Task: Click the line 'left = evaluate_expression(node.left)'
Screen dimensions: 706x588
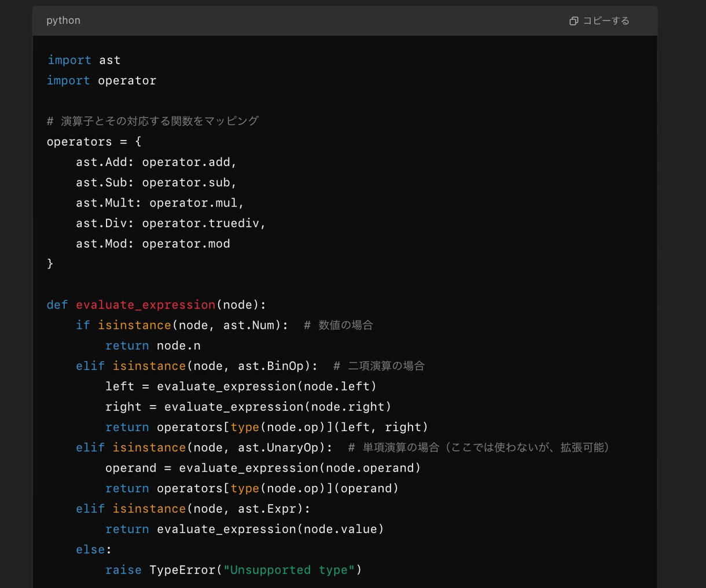Action: click(x=241, y=387)
